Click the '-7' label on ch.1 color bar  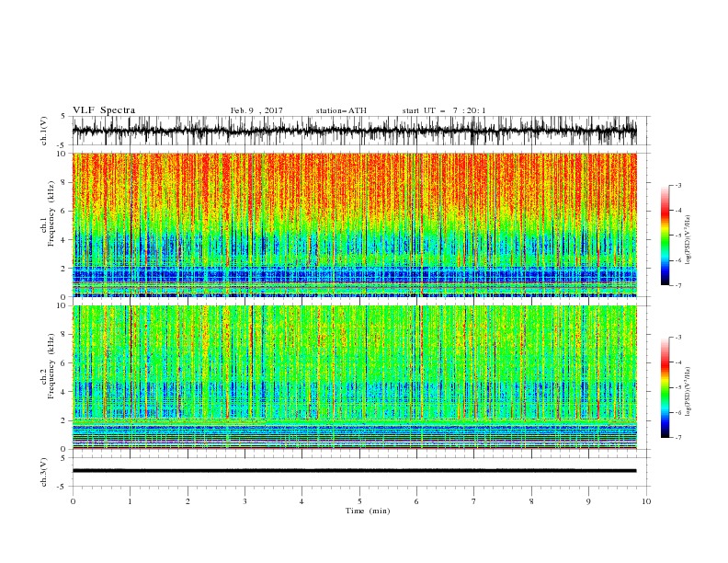pos(677,285)
